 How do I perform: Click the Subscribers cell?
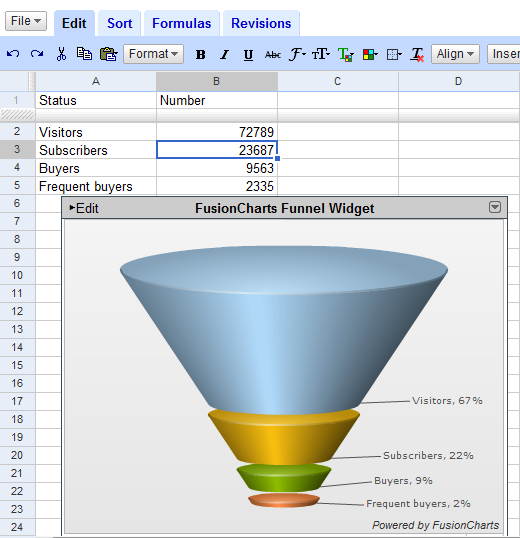tap(96, 150)
